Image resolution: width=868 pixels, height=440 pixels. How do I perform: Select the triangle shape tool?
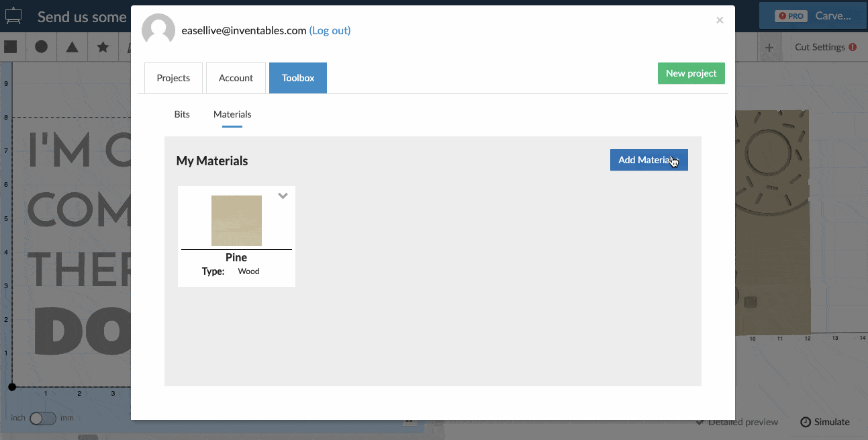point(72,47)
